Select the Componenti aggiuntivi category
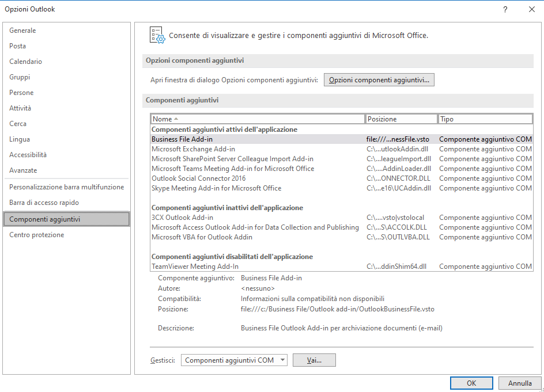Viewport: 544px width, 392px height. pyautogui.click(x=66, y=219)
